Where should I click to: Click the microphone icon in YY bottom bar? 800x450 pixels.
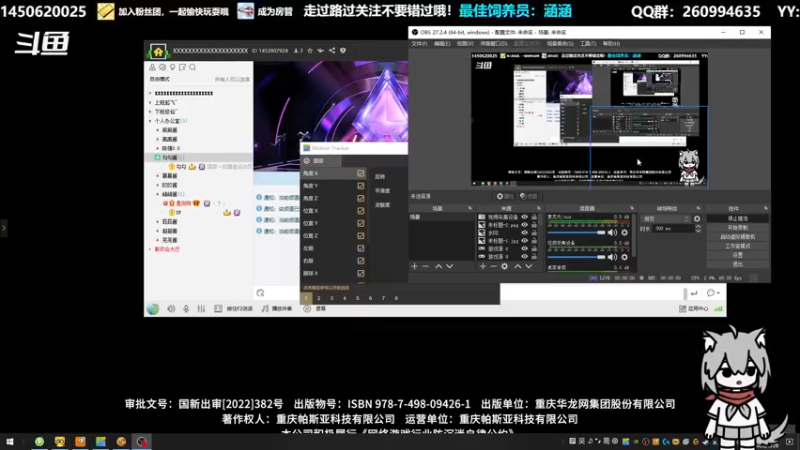[186, 309]
